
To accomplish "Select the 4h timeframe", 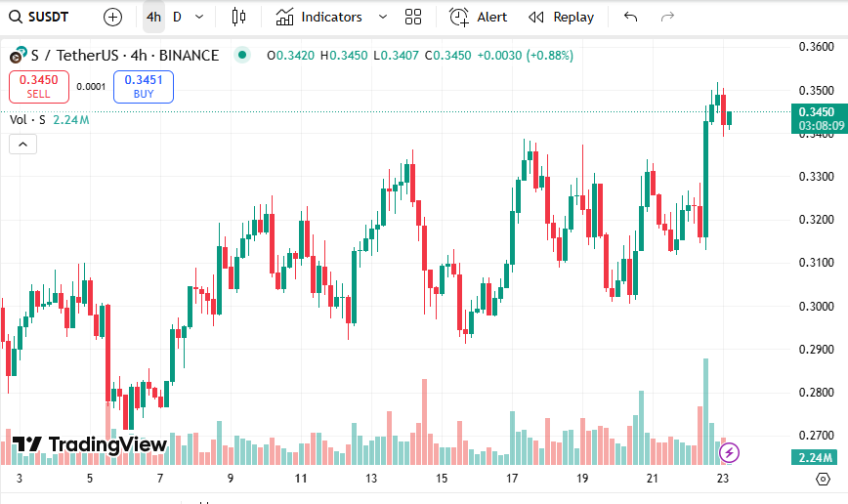I will click(x=153, y=17).
